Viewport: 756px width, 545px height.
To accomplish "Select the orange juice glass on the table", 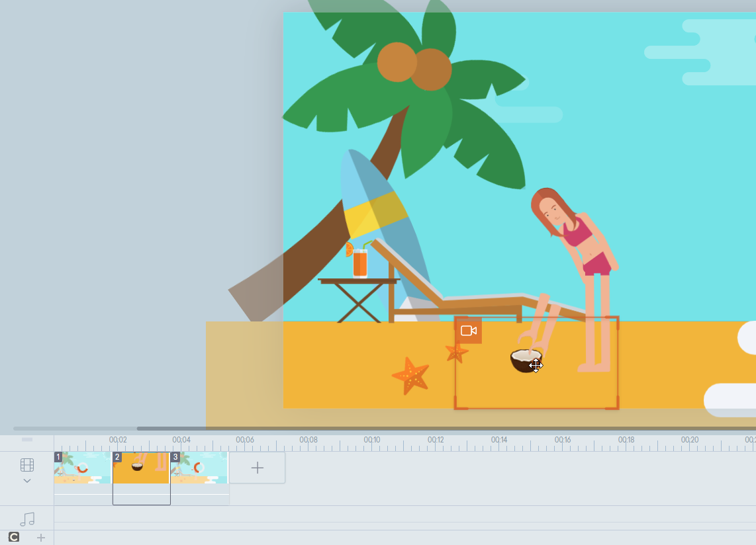I will 359,262.
